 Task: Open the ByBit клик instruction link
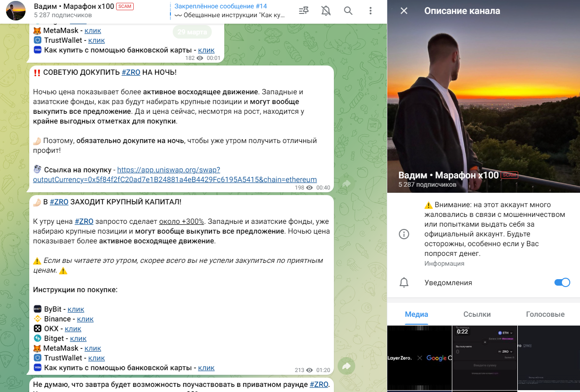tap(76, 309)
